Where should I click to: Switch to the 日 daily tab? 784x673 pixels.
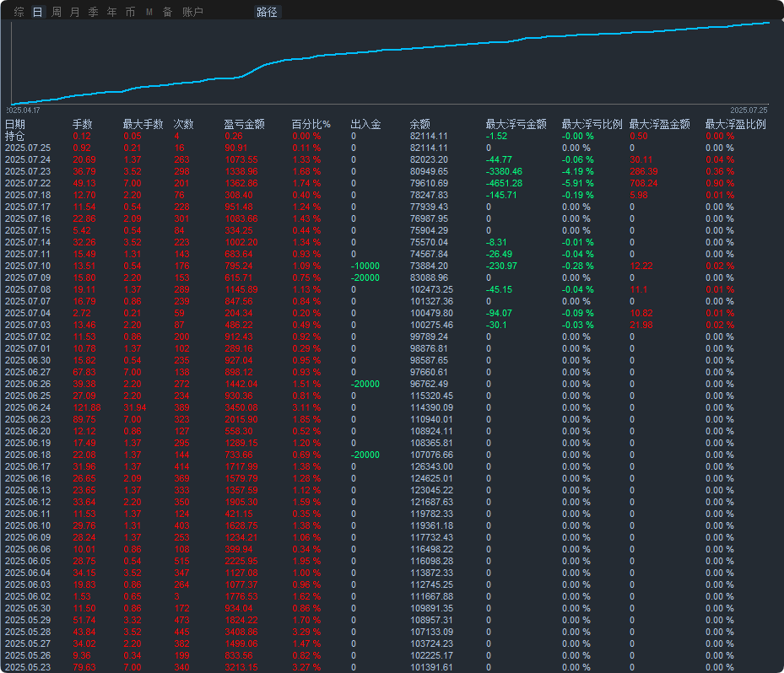tap(37, 12)
